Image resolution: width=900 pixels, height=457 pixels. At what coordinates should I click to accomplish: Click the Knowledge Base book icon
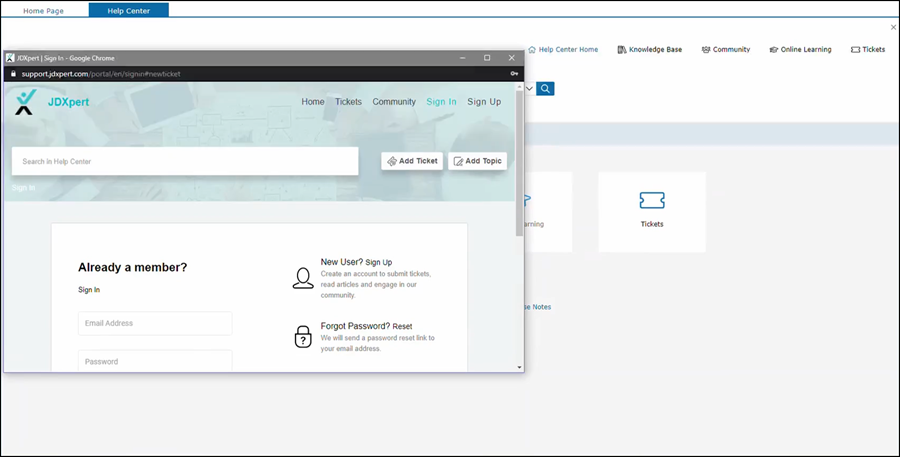click(x=622, y=49)
